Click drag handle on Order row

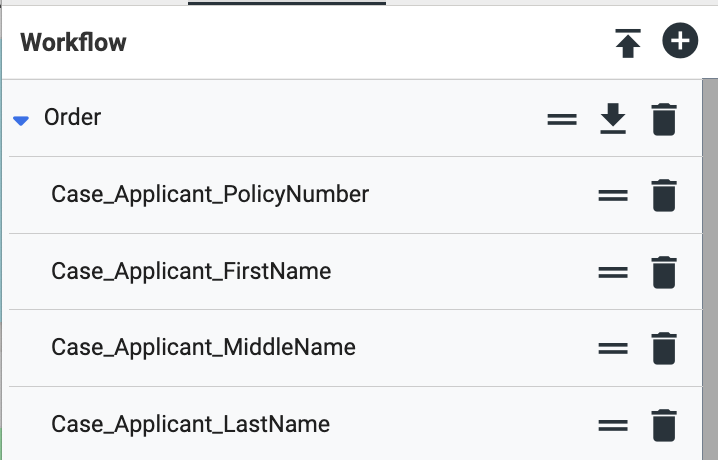[562, 119]
